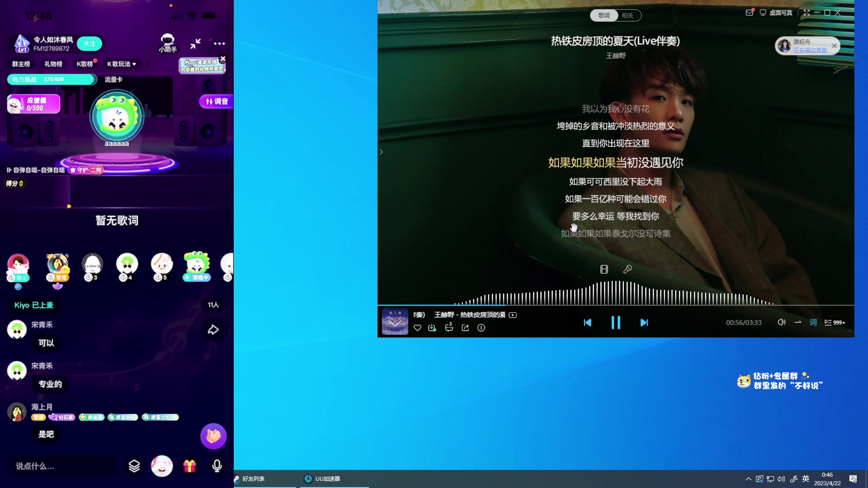Viewport: 868px width, 488px height.
Task: Click the 关注 follow button
Action: point(90,44)
